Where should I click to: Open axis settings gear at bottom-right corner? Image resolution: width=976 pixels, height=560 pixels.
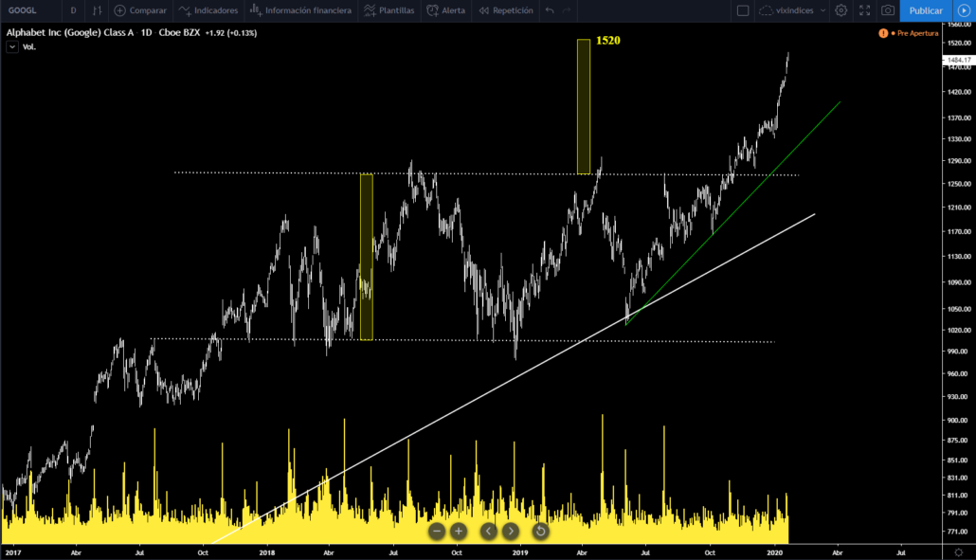point(959,552)
